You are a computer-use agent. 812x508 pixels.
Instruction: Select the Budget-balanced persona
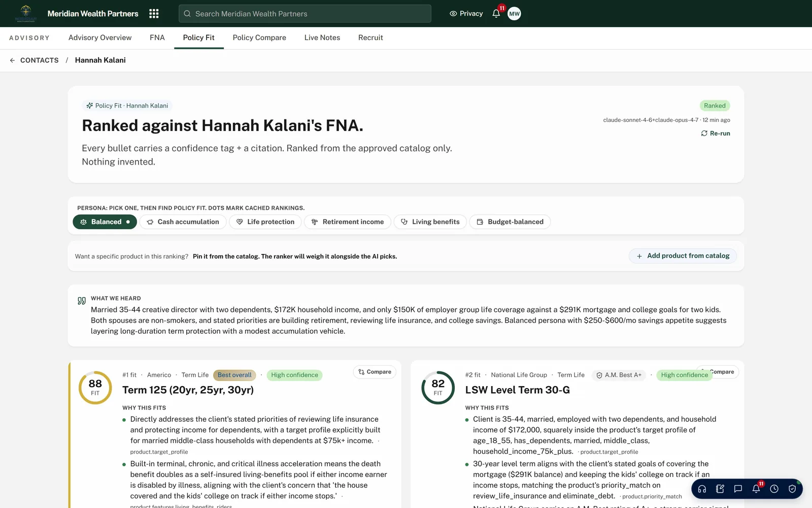coord(510,222)
